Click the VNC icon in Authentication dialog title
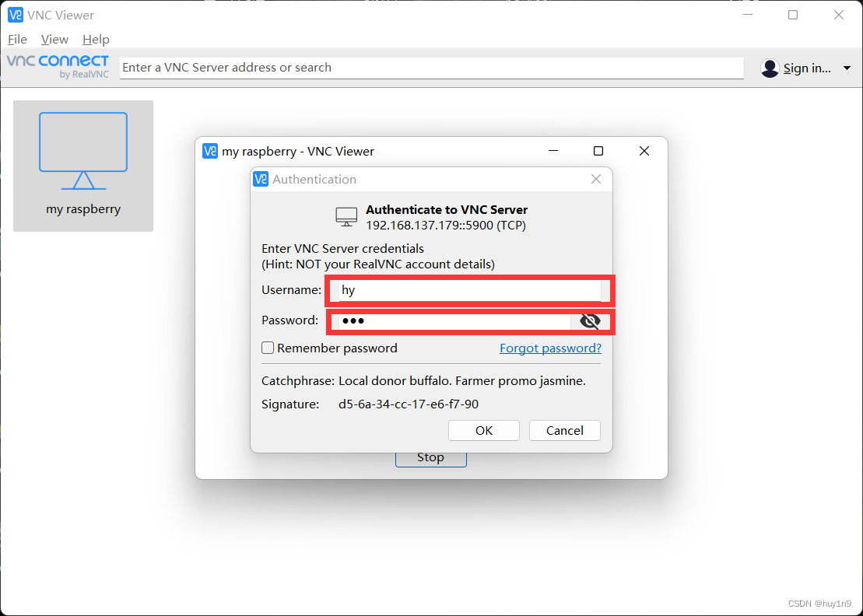This screenshot has width=863, height=616. 261,180
